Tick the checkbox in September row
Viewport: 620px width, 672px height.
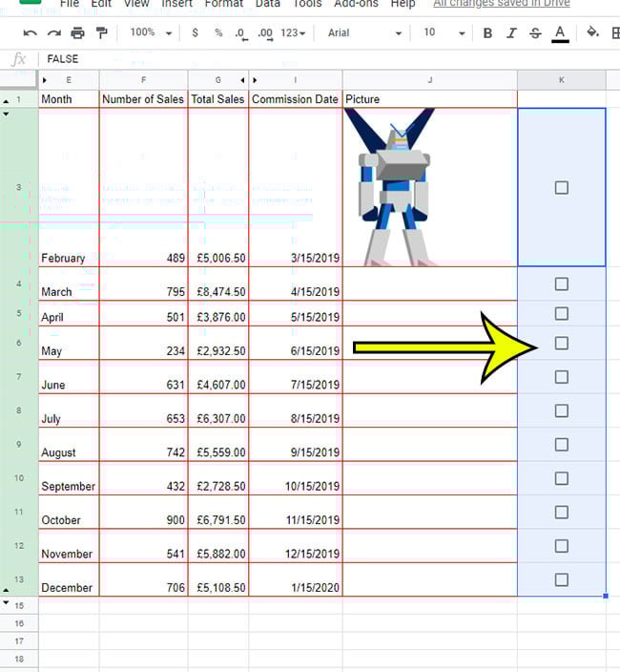click(562, 478)
